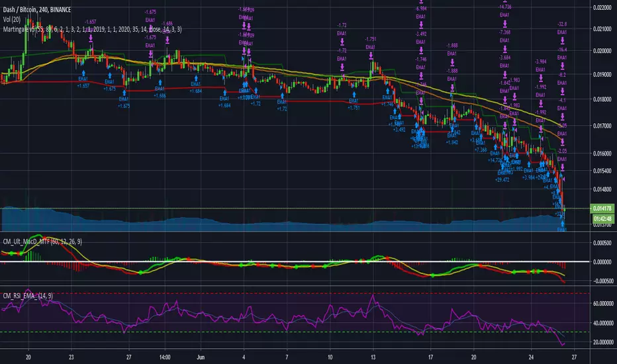This screenshot has width=617, height=364.
Task: Click the RSI 20.000000 axis value
Action: (x=603, y=342)
